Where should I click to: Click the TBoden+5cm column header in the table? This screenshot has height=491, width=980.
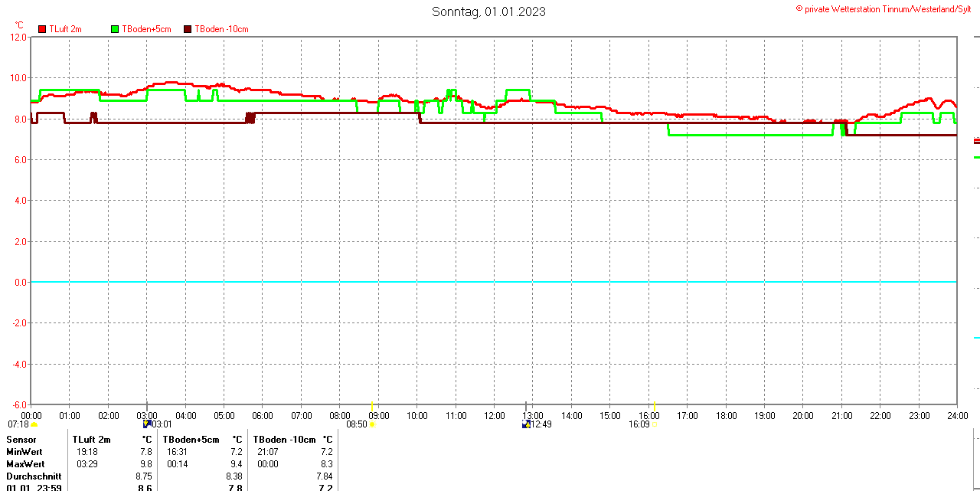point(191,440)
